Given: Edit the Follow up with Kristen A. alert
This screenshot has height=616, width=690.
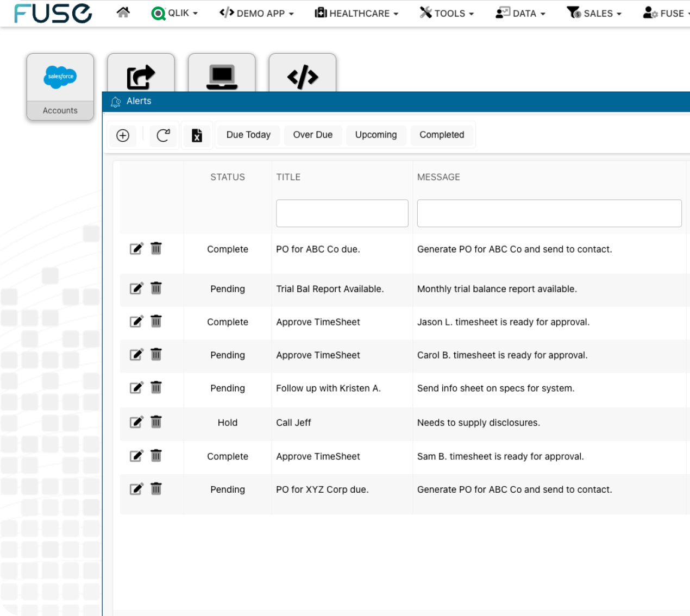Looking at the screenshot, I should 136,388.
